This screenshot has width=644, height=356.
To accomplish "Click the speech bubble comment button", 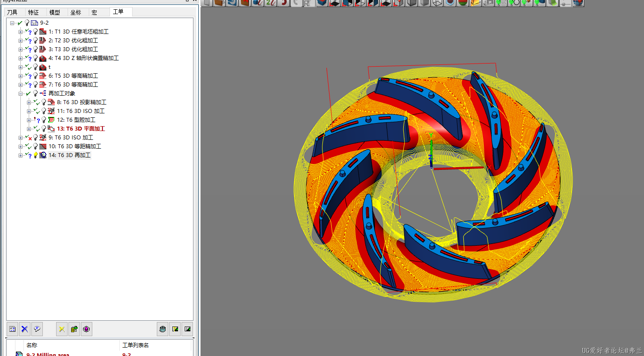I will 37,329.
